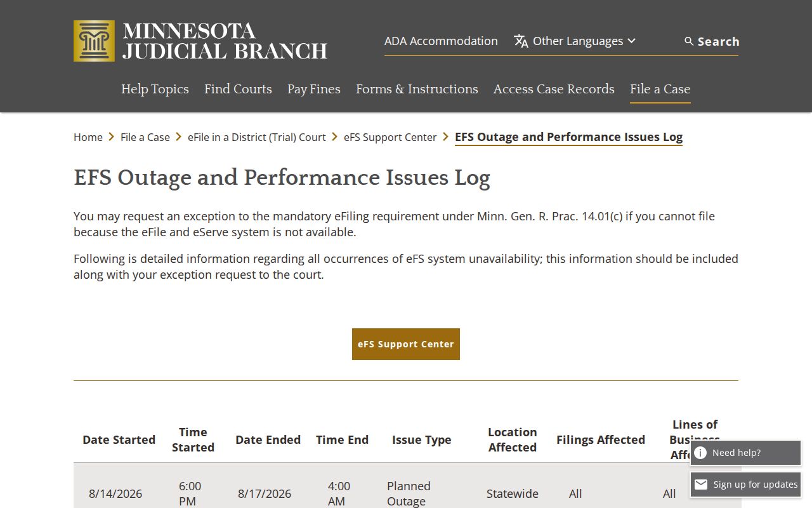Click the translate icon beside Other Languages

pyautogui.click(x=521, y=41)
